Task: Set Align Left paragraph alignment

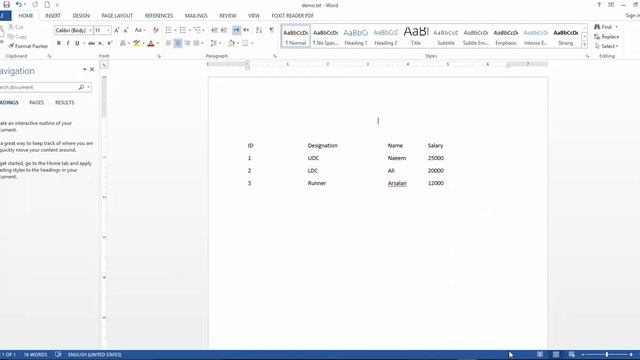Action: coord(169,43)
